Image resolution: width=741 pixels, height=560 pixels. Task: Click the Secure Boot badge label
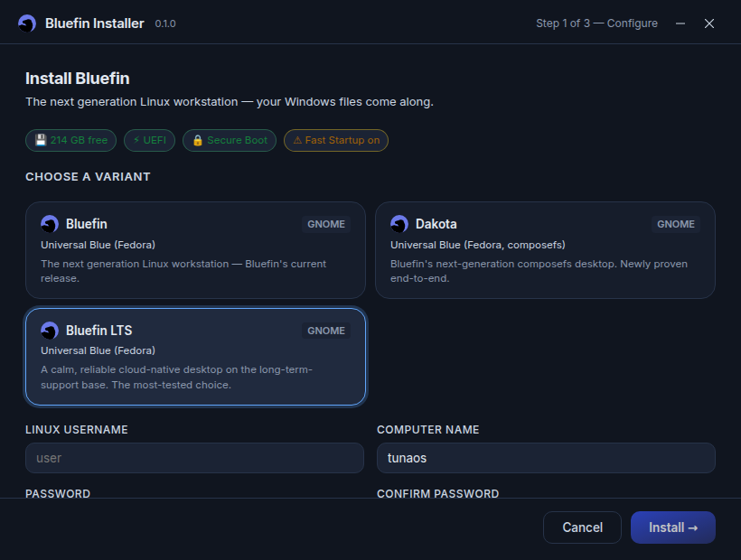[238, 140]
